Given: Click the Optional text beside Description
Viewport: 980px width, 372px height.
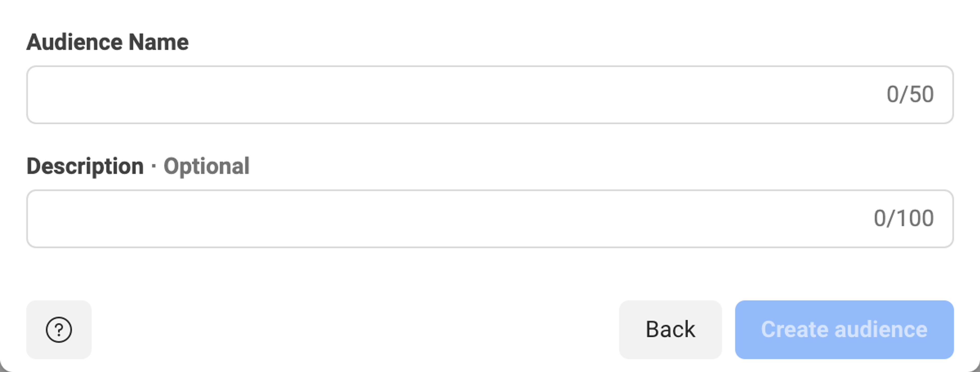Looking at the screenshot, I should [206, 166].
